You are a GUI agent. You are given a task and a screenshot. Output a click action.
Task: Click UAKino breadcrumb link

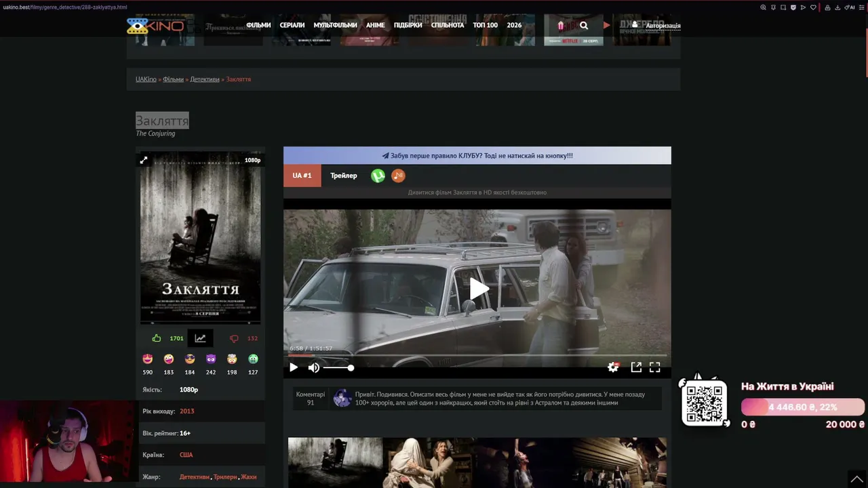[x=146, y=79]
